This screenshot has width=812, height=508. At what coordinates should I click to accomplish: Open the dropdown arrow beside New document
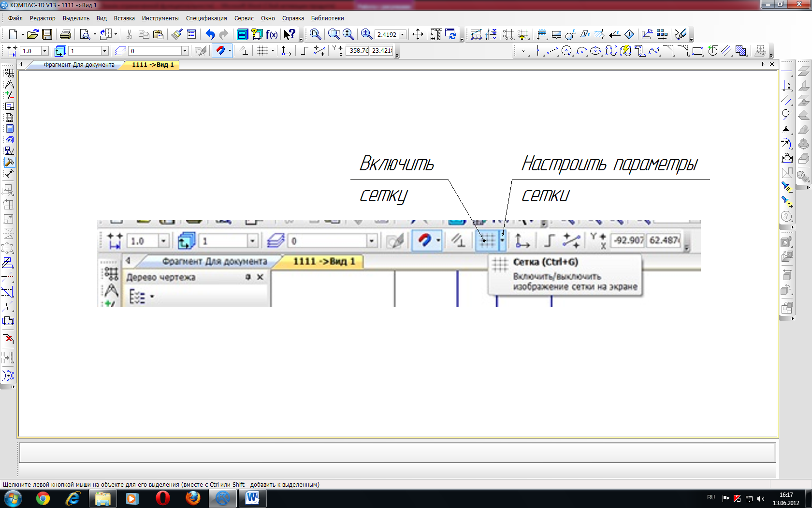pos(22,34)
